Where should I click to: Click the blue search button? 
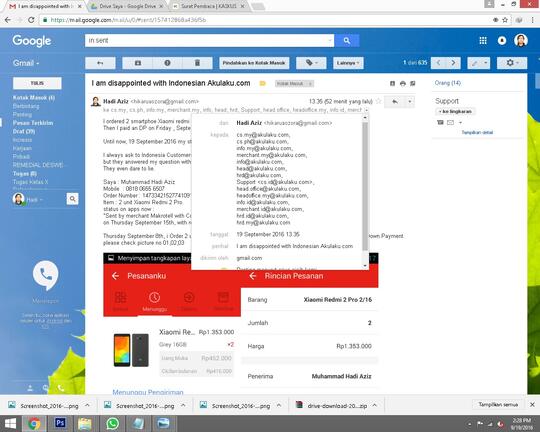347,41
